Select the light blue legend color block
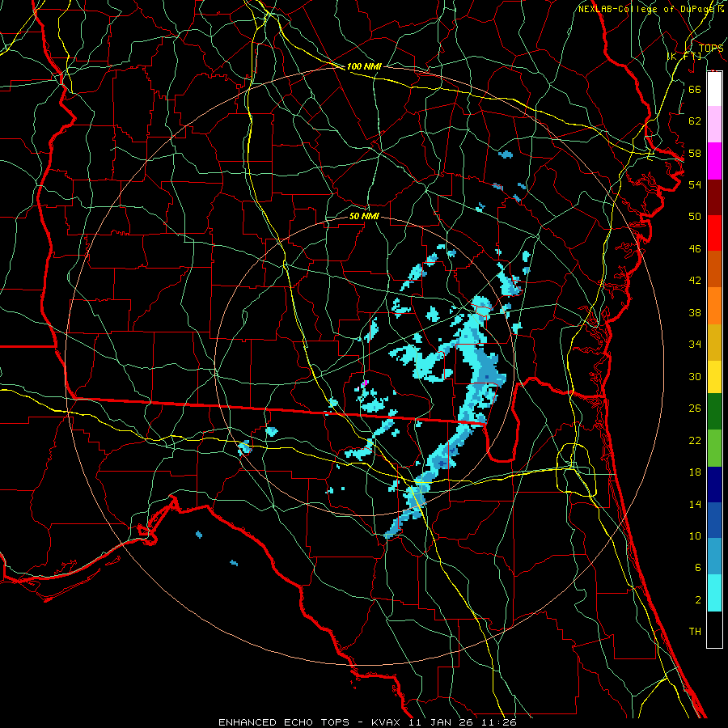728x728 pixels. point(714,557)
